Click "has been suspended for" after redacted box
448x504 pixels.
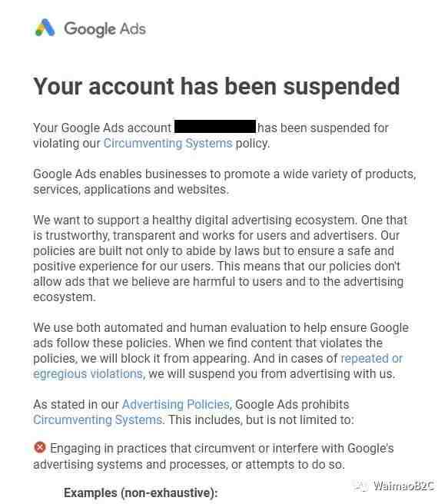tap(323, 128)
